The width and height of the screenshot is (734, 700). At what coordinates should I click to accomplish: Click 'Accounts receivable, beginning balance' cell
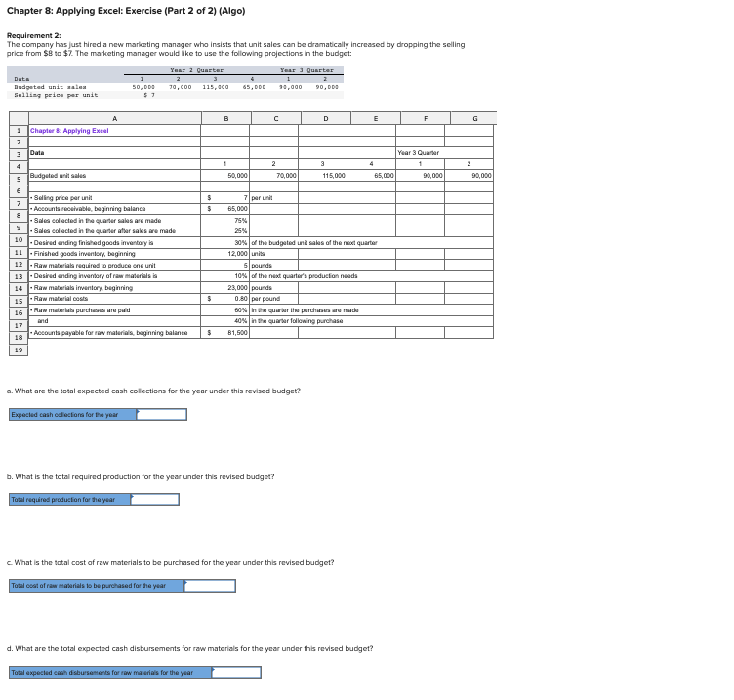coord(115,209)
